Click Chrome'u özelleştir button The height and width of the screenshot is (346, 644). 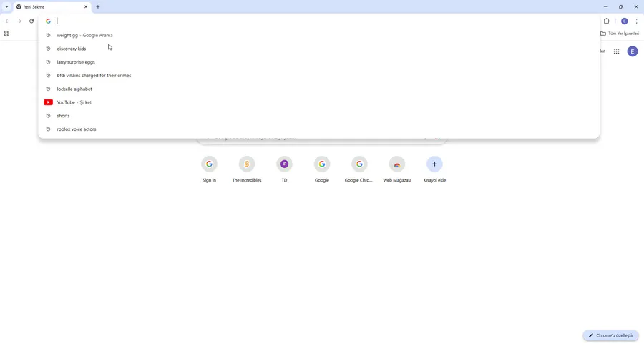[611, 335]
